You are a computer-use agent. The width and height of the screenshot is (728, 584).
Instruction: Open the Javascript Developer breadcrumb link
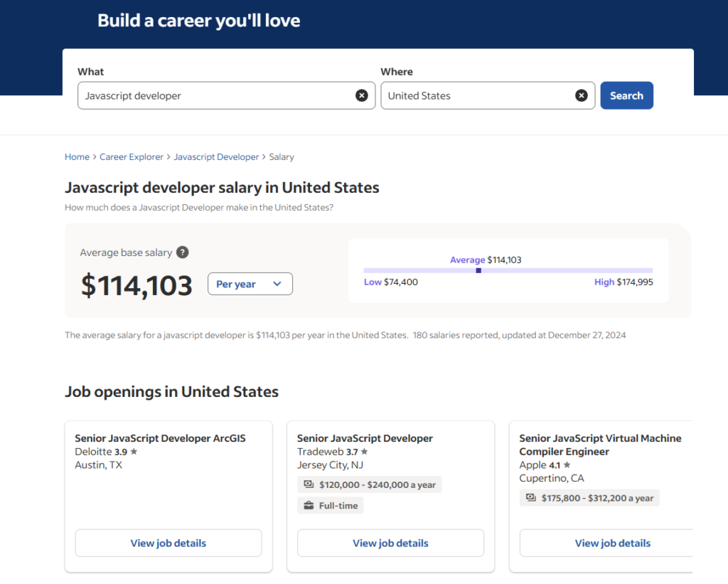coord(216,157)
